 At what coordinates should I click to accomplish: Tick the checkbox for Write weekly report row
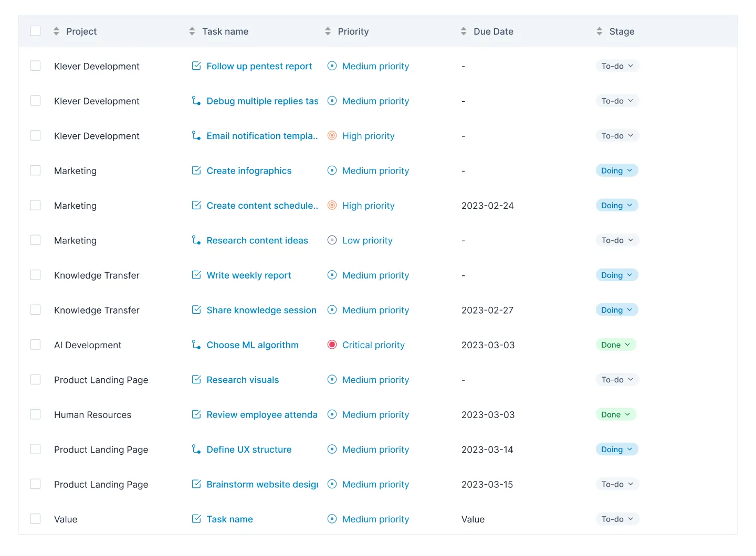coord(35,275)
